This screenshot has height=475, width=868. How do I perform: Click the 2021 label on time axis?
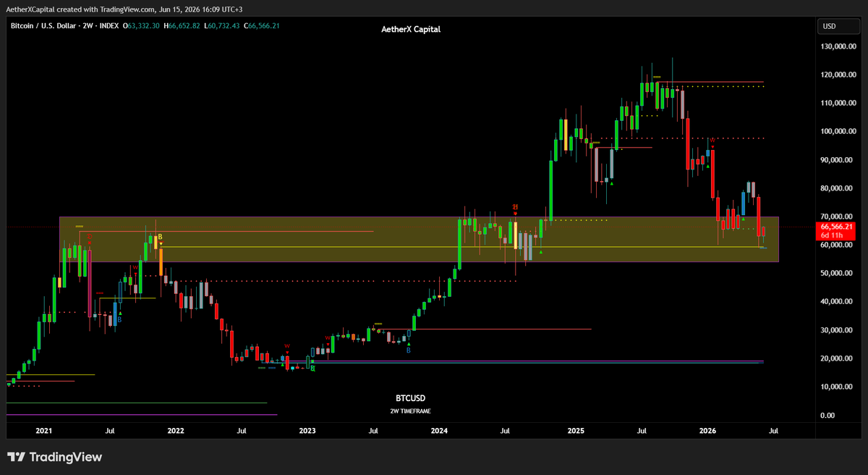[44, 431]
